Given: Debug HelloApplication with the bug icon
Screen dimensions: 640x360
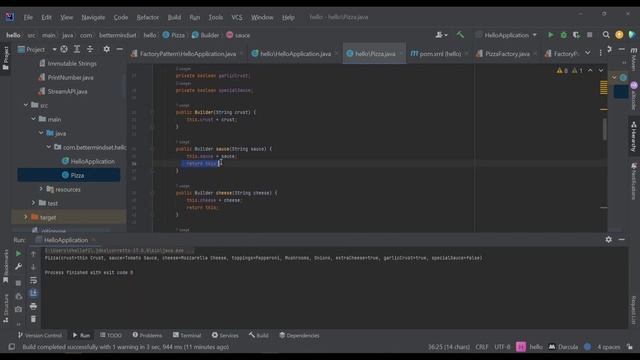Looking at the screenshot, I should pyautogui.click(x=564, y=35).
